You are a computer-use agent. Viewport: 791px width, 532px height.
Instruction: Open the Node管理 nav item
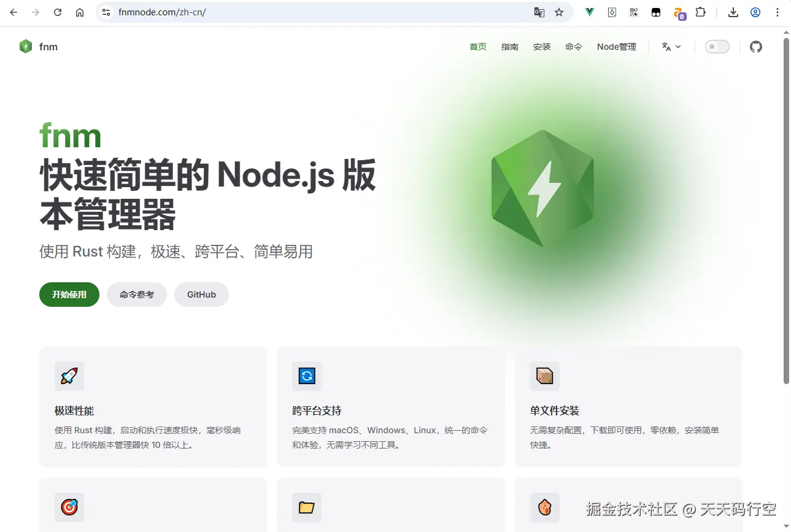click(617, 47)
